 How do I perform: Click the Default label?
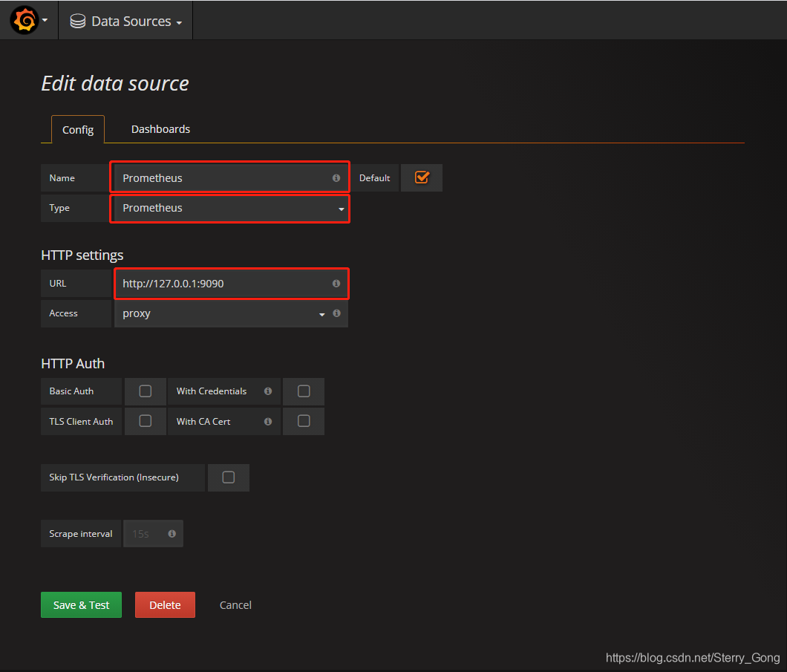[374, 178]
